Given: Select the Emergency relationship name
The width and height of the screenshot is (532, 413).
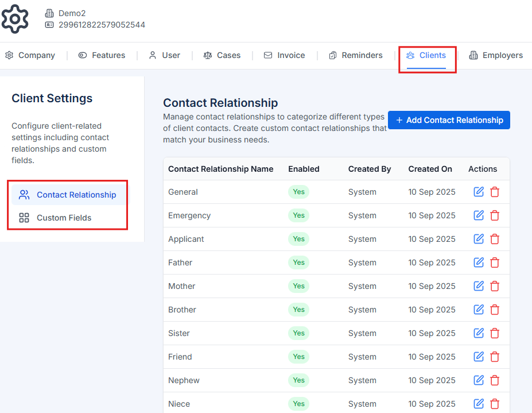Looking at the screenshot, I should (189, 215).
